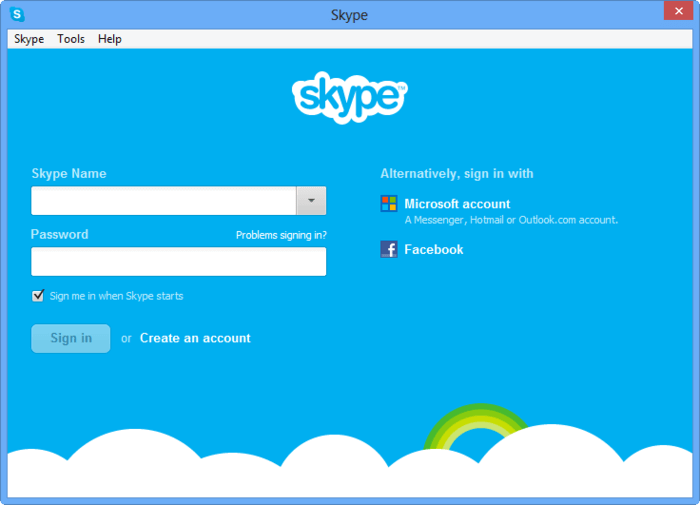Follow the 'Create an account' link
Viewport: 700px width, 505px height.
click(x=195, y=338)
